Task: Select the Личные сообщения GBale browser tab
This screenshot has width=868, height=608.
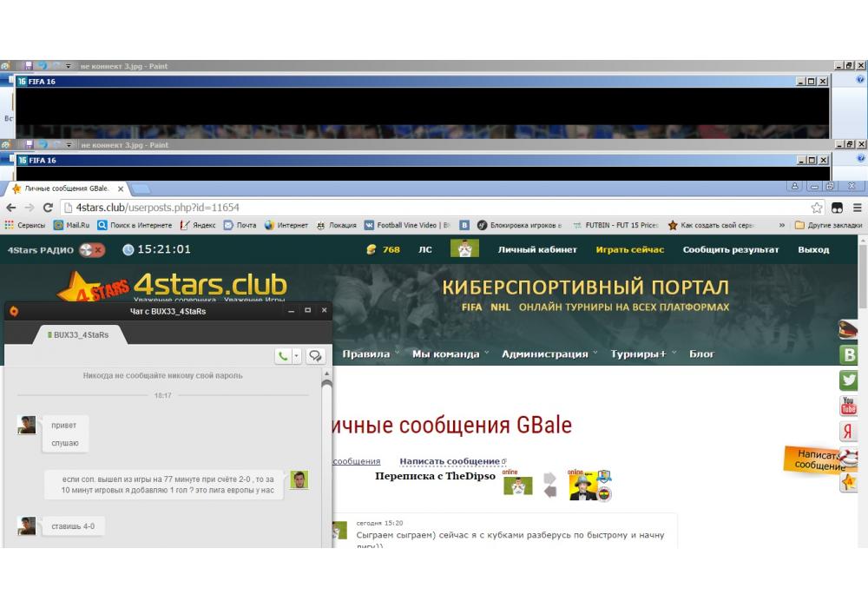Action: point(67,188)
